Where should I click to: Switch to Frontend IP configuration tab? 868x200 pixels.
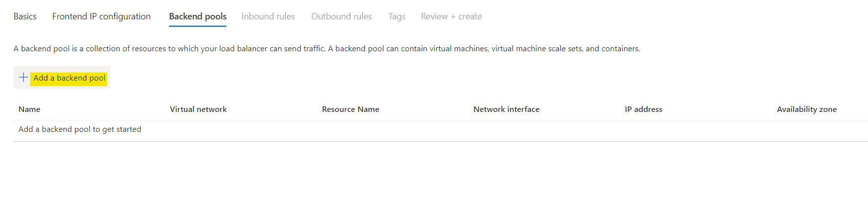coord(101,16)
